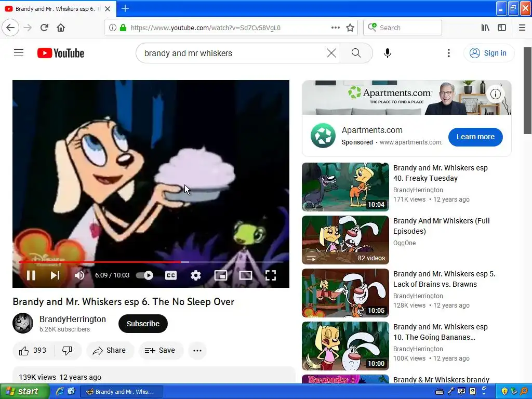Open the Apartments.com round logo

[323, 136]
